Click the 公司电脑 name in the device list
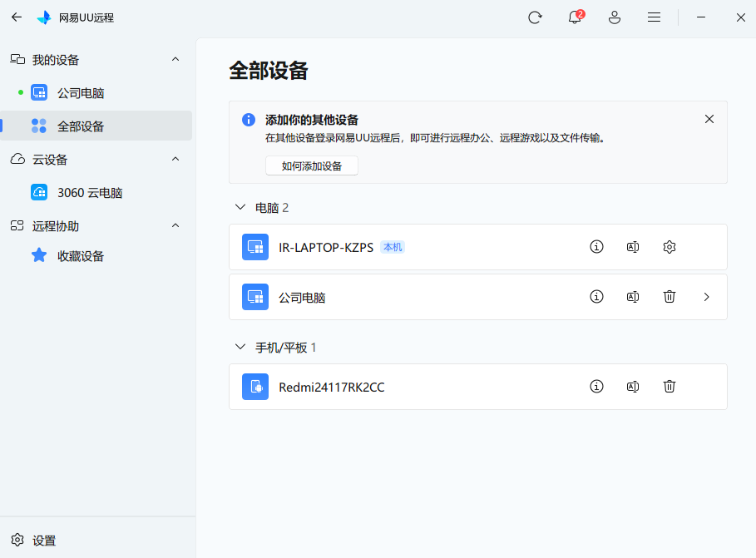Viewport: 756px width, 558px height. point(302,298)
